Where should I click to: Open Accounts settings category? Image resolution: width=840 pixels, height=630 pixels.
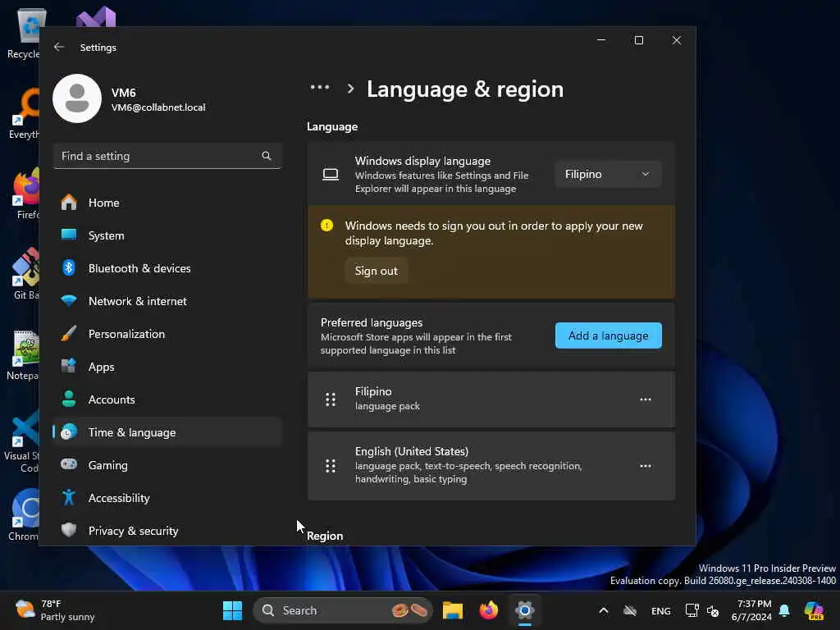tap(167, 399)
